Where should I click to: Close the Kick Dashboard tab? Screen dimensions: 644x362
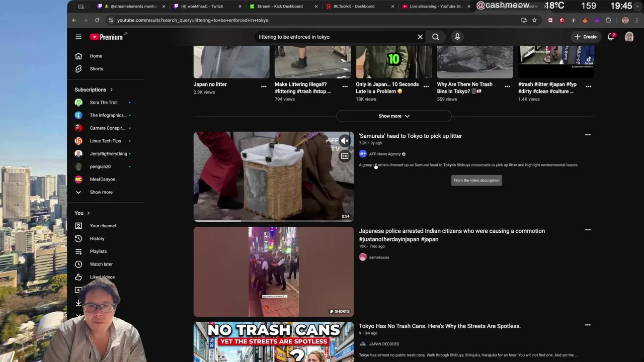click(x=316, y=7)
